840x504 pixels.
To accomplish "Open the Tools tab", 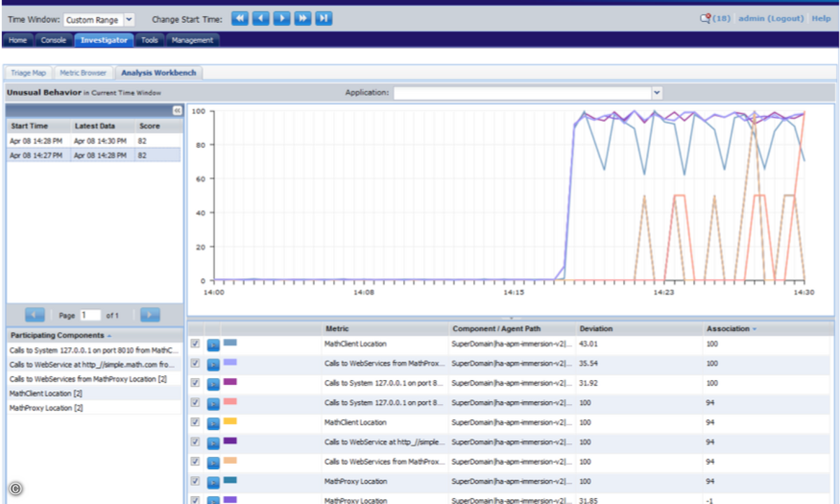I will coord(149,40).
